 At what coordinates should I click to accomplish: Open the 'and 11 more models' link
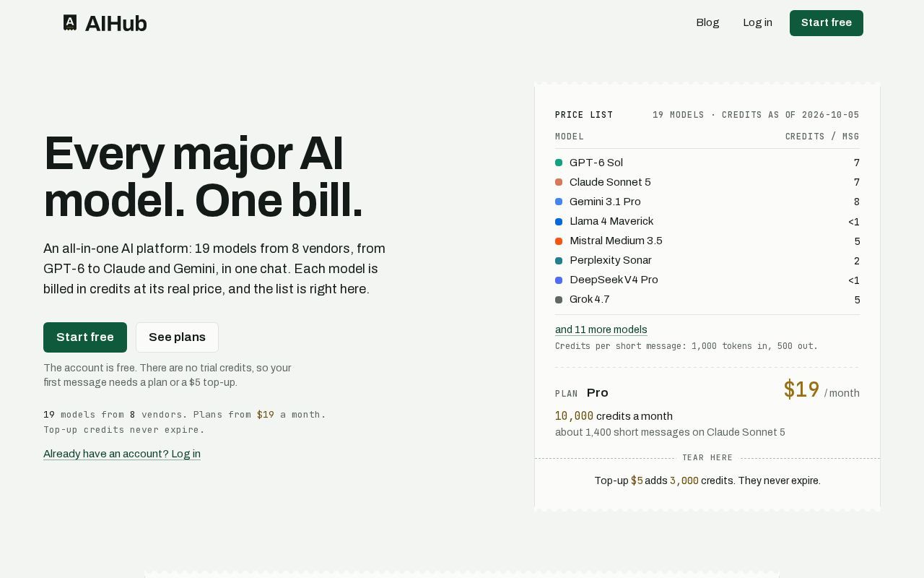[601, 329]
